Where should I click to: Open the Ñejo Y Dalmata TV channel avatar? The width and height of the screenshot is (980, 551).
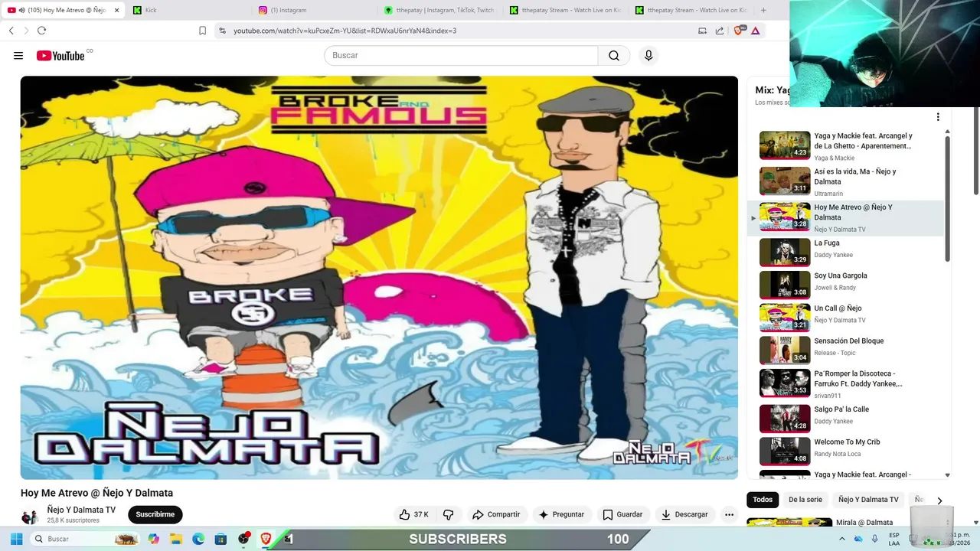[x=30, y=516]
